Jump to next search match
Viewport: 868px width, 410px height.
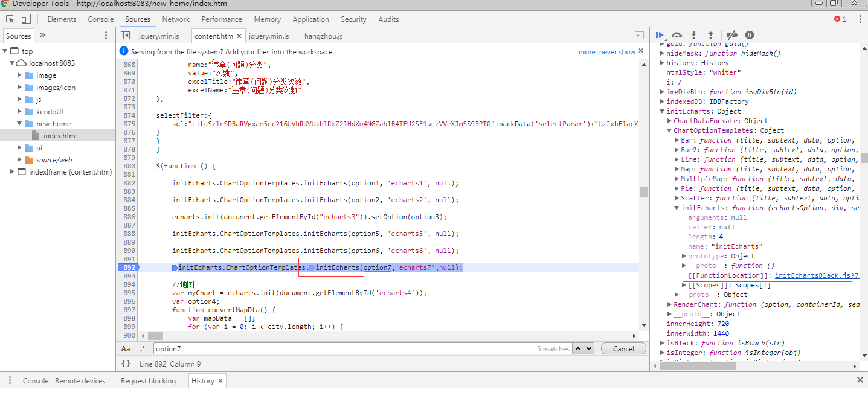point(589,348)
